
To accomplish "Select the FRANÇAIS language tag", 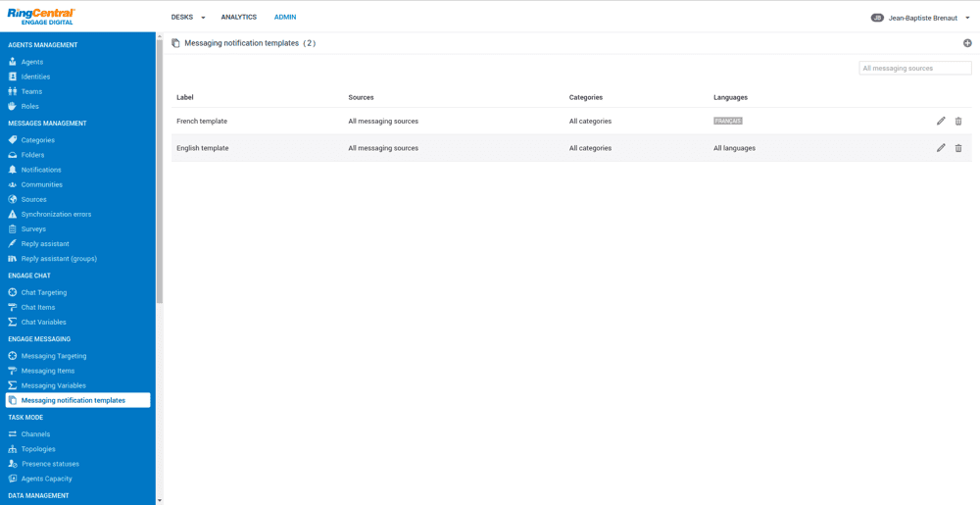I will coord(728,122).
